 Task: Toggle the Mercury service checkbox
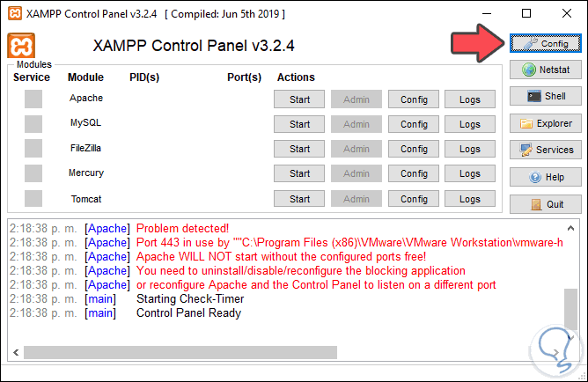click(x=33, y=173)
